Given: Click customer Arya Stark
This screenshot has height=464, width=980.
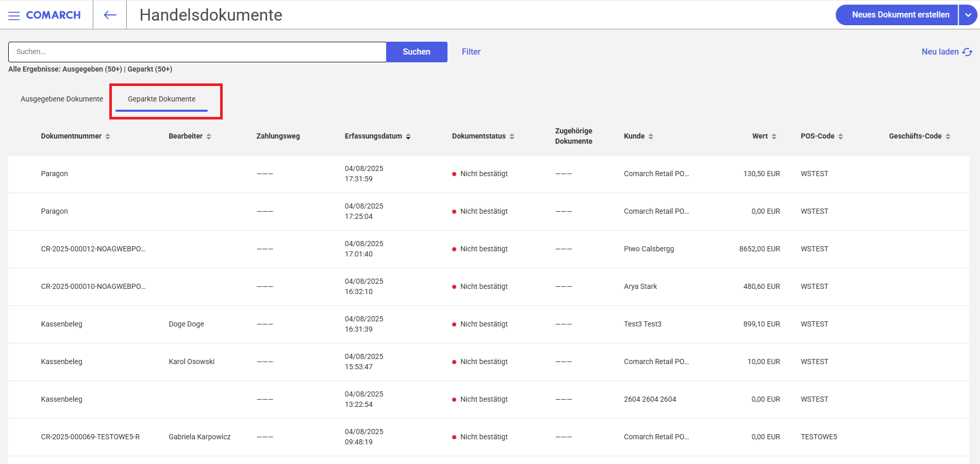Looking at the screenshot, I should [x=640, y=287].
